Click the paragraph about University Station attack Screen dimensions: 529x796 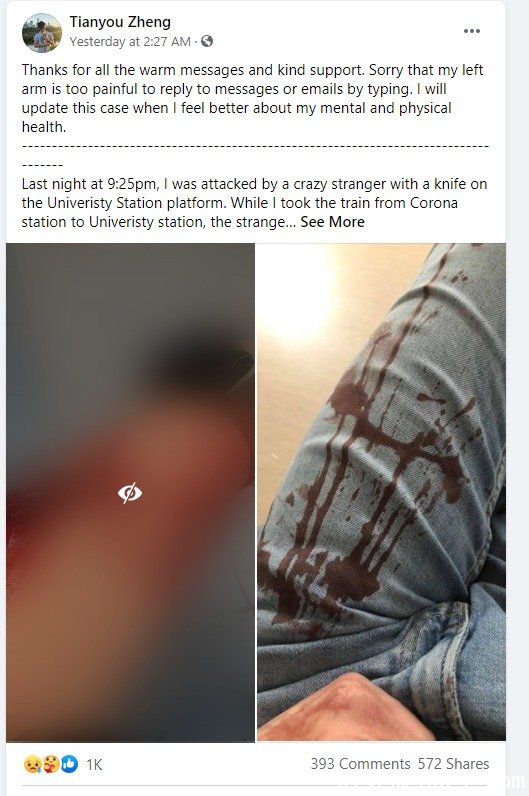click(254, 203)
